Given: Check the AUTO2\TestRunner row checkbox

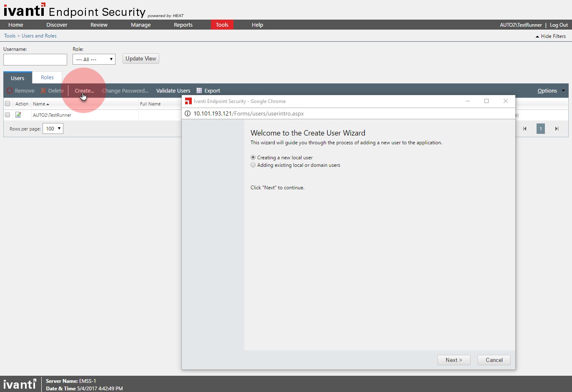Looking at the screenshot, I should pyautogui.click(x=8, y=115).
